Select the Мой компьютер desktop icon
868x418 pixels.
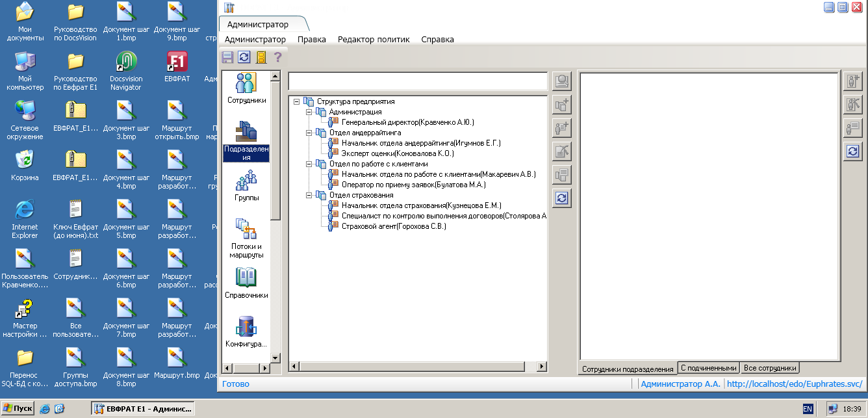coord(25,72)
